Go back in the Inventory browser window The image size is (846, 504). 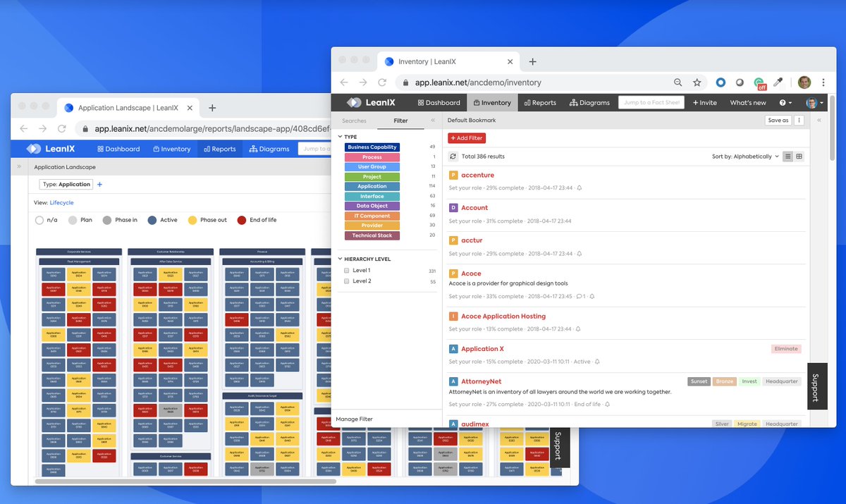pyautogui.click(x=343, y=82)
